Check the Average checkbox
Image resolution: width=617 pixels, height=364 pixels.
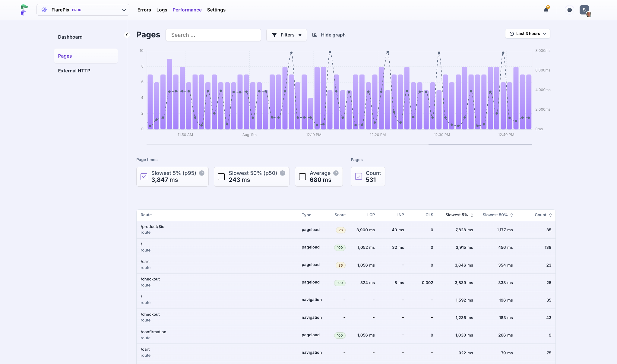(x=302, y=177)
